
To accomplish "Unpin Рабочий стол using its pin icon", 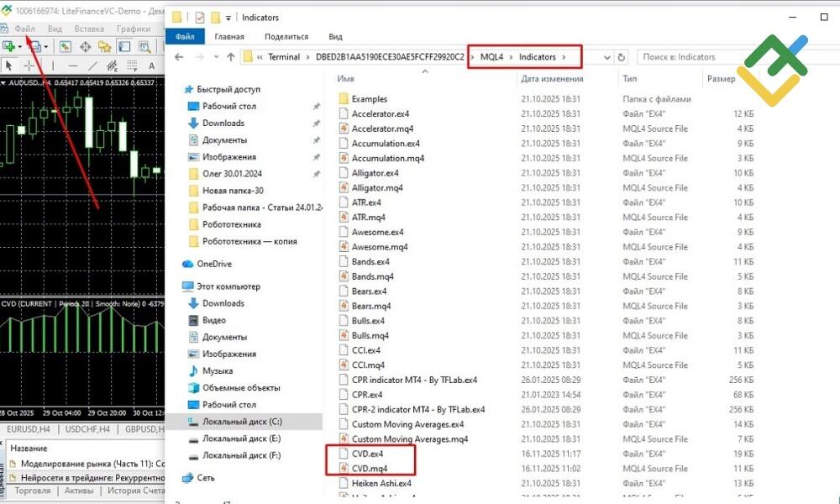I will [x=316, y=106].
